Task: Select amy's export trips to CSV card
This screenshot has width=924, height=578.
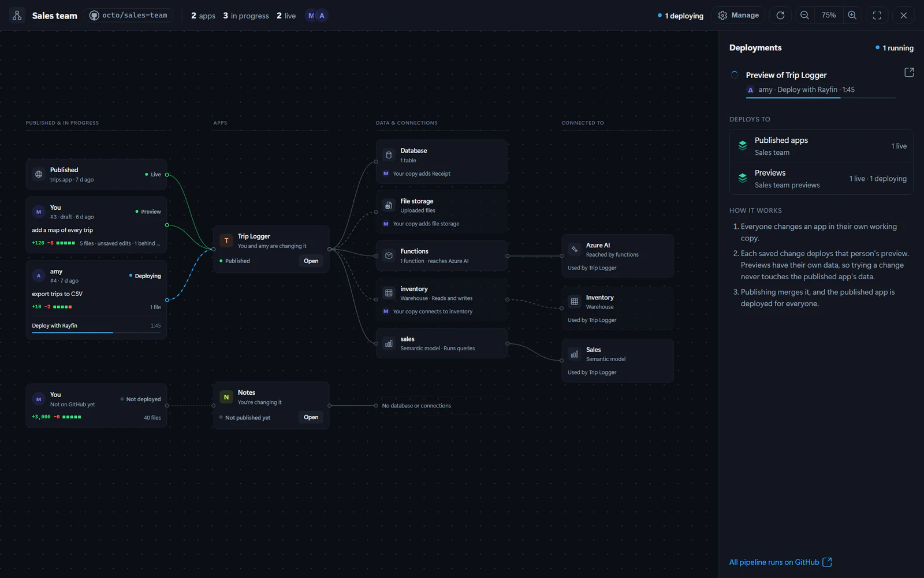Action: pyautogui.click(x=96, y=300)
